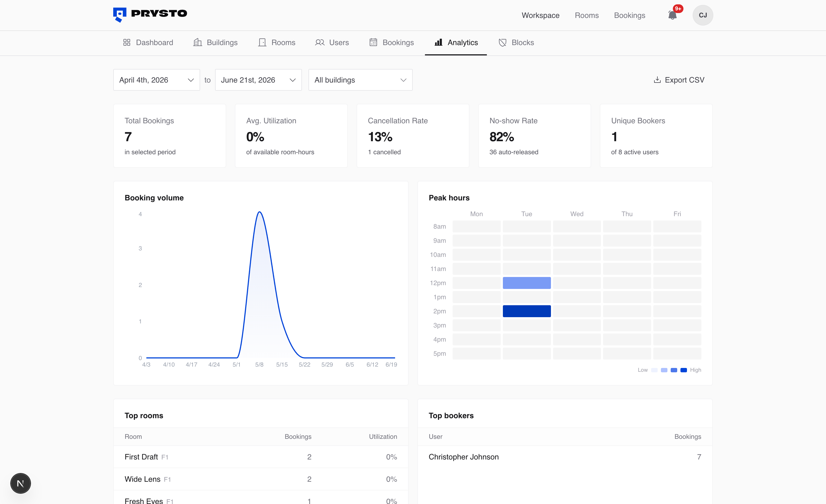Click the darkest High legend swatch
The width and height of the screenshot is (826, 504).
(x=683, y=370)
